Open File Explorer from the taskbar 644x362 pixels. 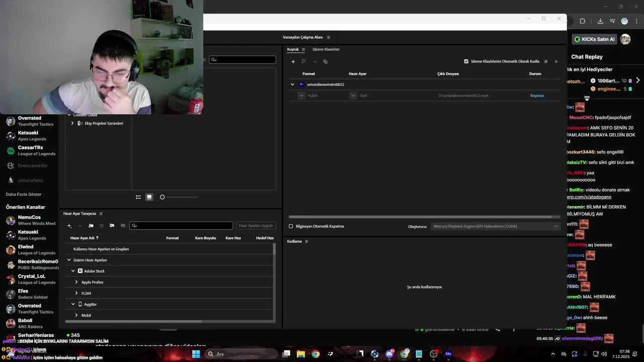coord(301,354)
